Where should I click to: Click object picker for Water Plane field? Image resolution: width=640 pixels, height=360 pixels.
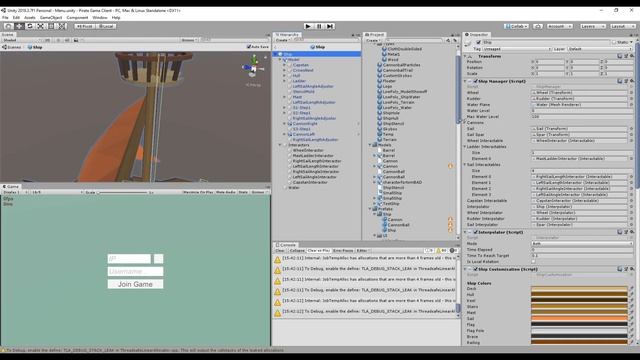(631, 105)
